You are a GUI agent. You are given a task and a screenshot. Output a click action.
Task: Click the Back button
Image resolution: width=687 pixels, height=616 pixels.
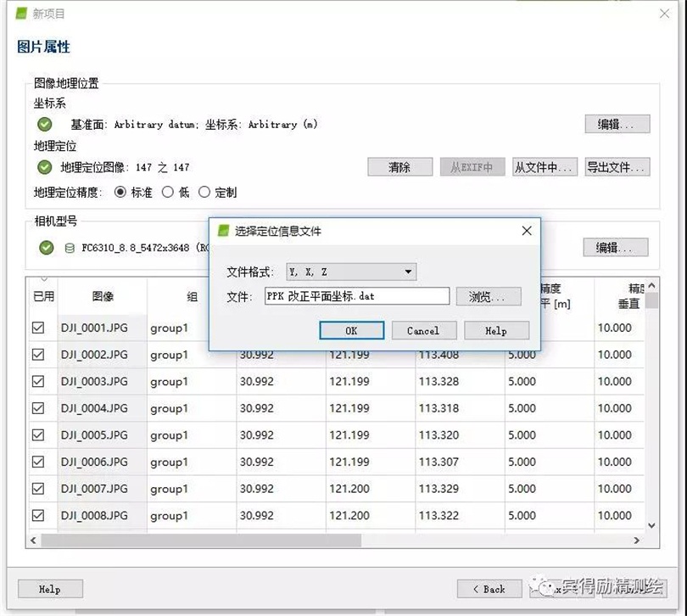tap(489, 589)
